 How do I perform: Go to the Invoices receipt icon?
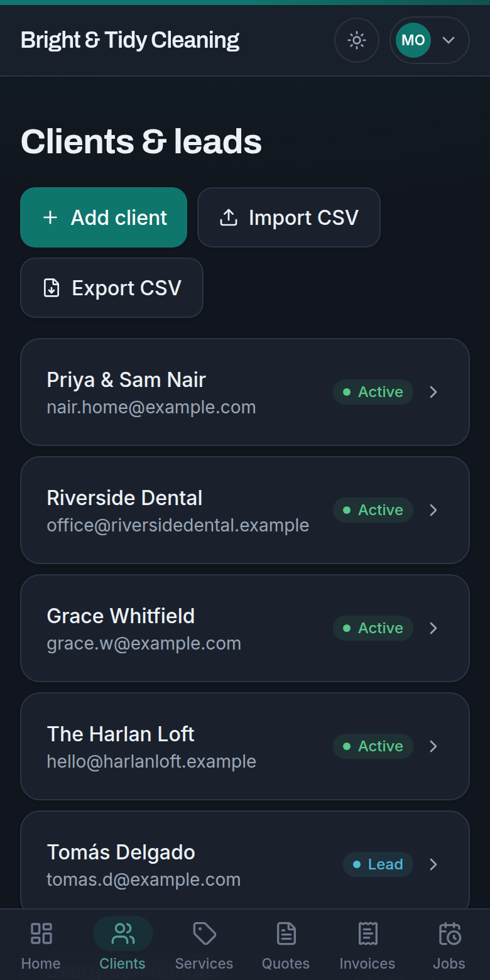[x=367, y=934]
